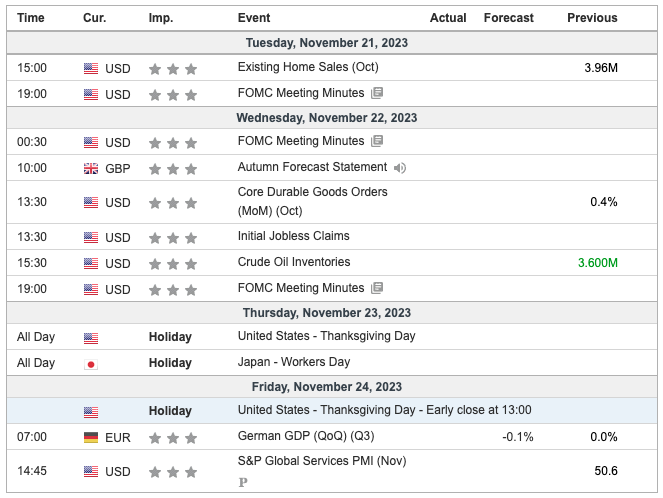Viewport: 663px width, 498px height.
Task: Click United States - Thanksgiving Day holiday text
Action: pos(326,336)
